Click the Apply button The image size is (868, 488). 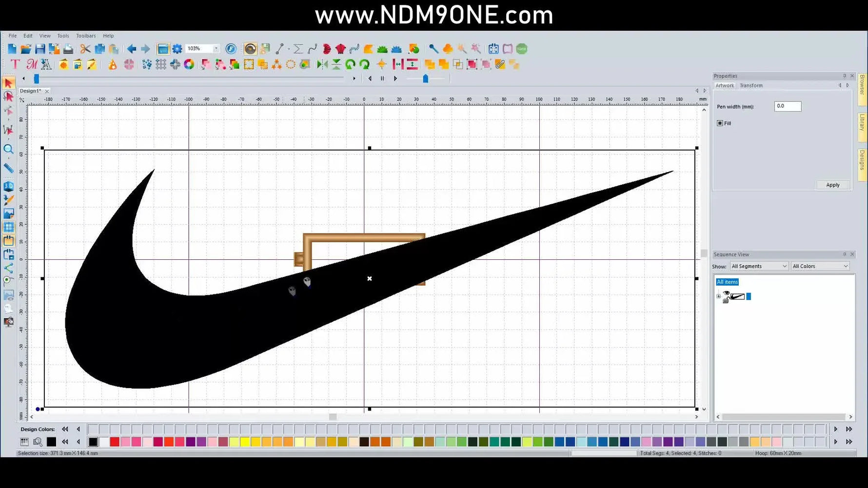tap(832, 185)
